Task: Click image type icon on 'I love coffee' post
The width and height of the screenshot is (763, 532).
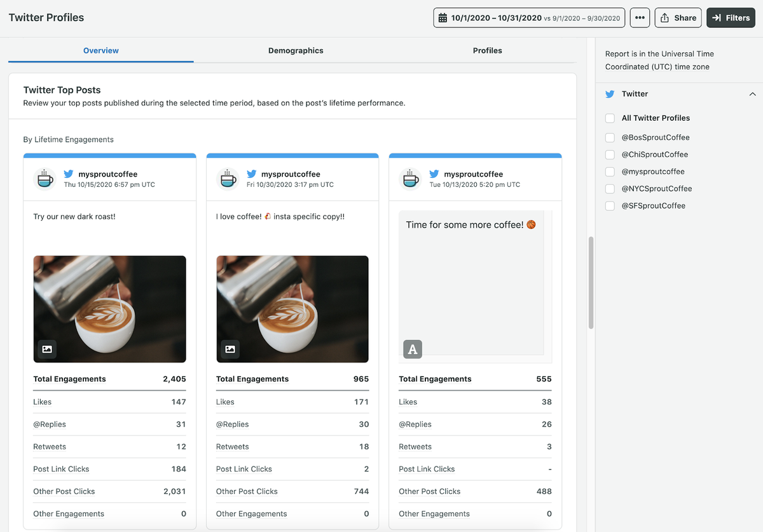Action: (x=230, y=349)
